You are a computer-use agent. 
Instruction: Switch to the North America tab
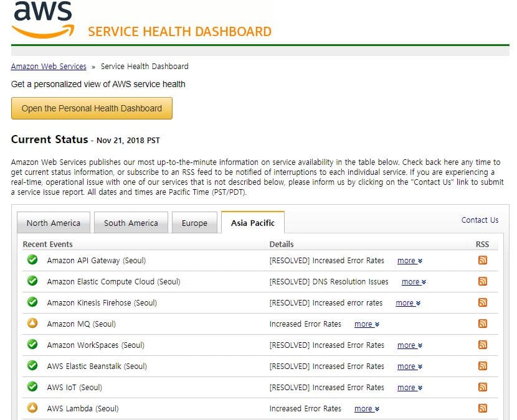tap(54, 223)
